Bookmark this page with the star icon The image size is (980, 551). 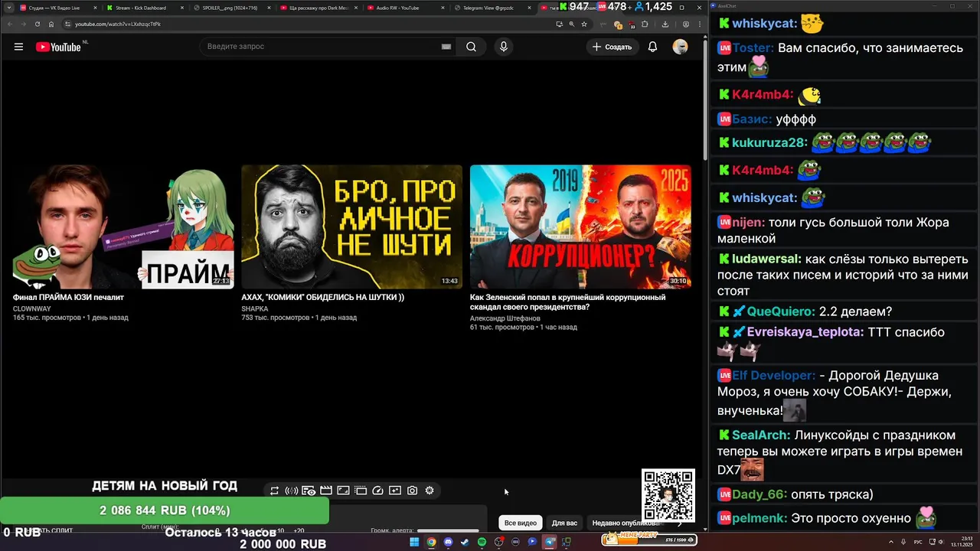(x=584, y=24)
